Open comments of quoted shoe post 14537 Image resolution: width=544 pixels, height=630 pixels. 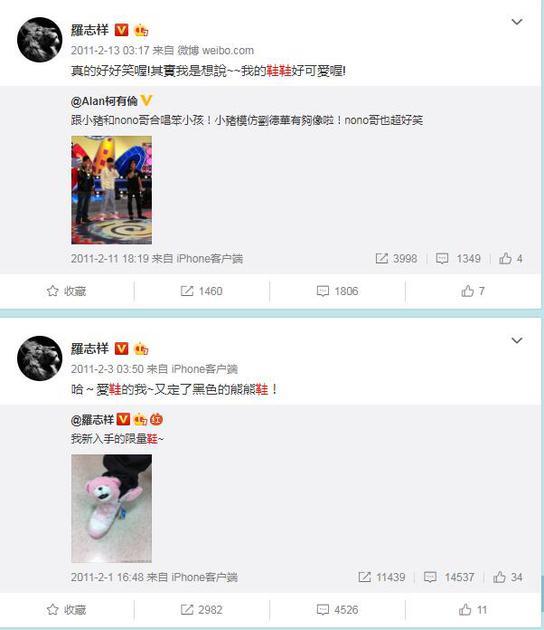[x=449, y=577]
